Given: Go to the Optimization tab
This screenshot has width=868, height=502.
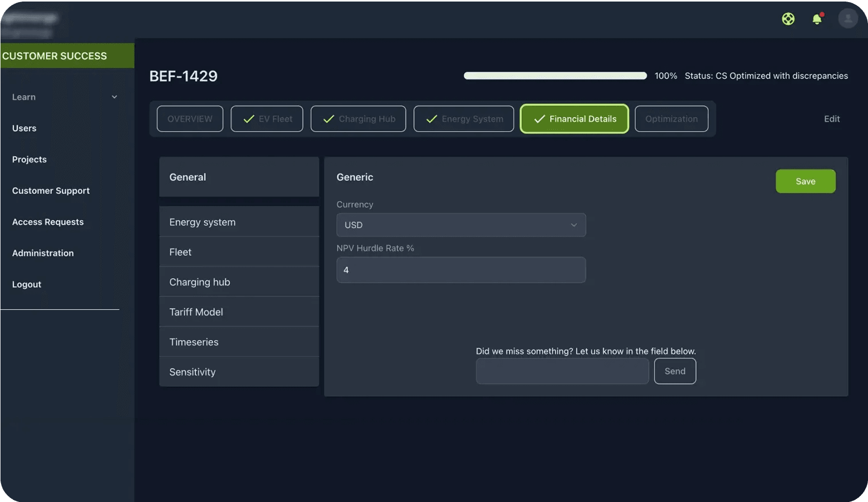Looking at the screenshot, I should point(671,119).
